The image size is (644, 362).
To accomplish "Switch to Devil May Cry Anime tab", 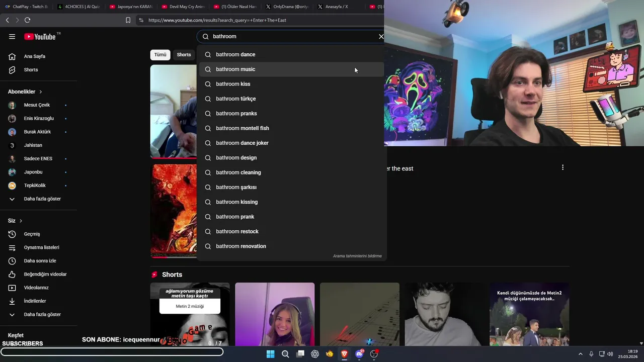I will pyautogui.click(x=183, y=7).
